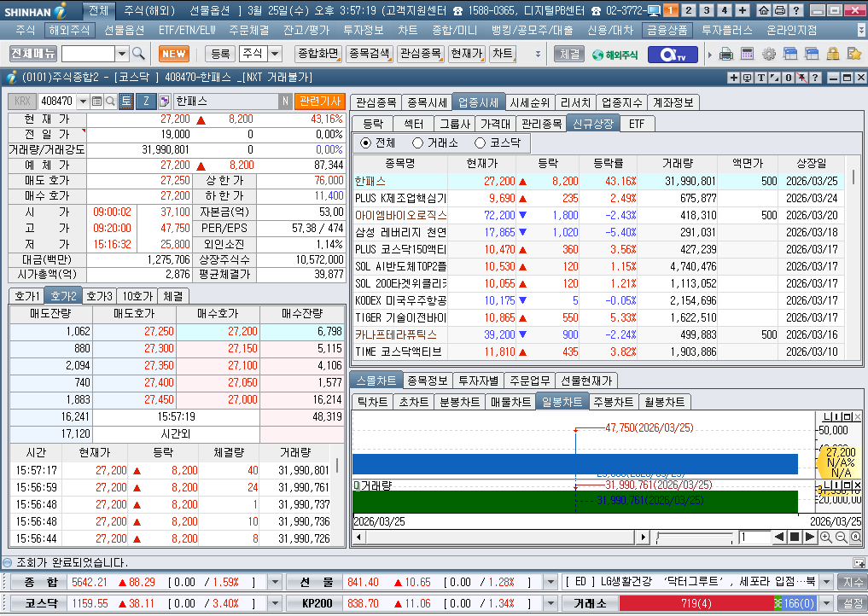Open the alpha TV banner
The height and width of the screenshot is (616, 868).
[x=672, y=55]
